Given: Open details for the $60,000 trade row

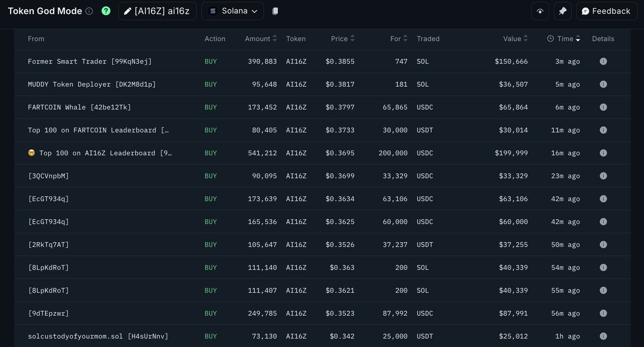Looking at the screenshot, I should 603,221.
